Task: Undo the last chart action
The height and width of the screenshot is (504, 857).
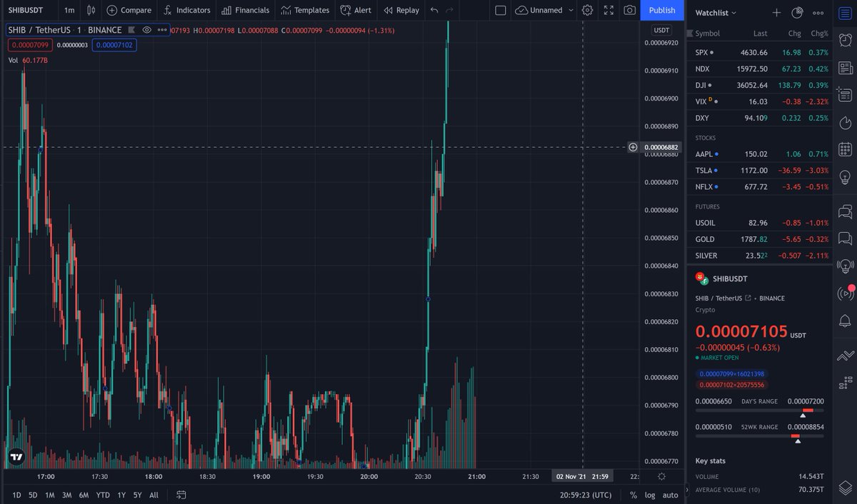Action: (x=434, y=10)
